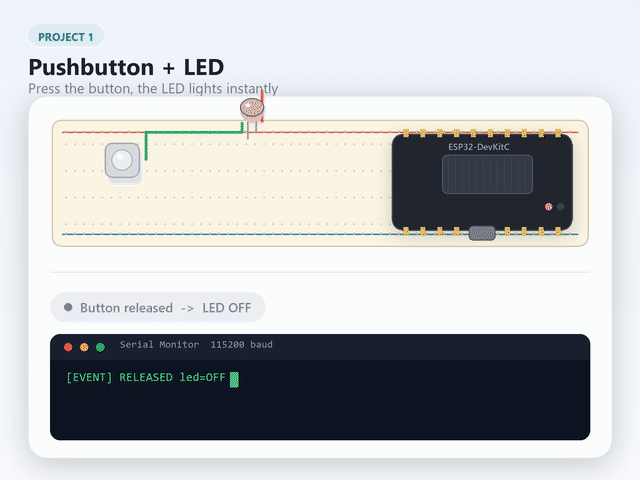Image resolution: width=640 pixels, height=480 pixels.
Task: Click the Button released -> LED OFF status pill
Action: [158, 307]
